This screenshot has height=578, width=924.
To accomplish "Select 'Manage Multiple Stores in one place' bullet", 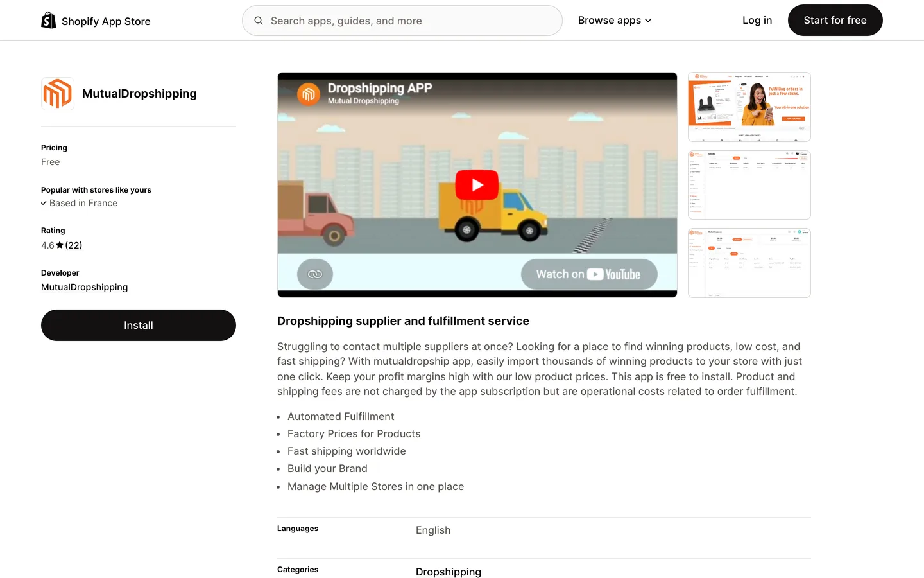I will (375, 487).
